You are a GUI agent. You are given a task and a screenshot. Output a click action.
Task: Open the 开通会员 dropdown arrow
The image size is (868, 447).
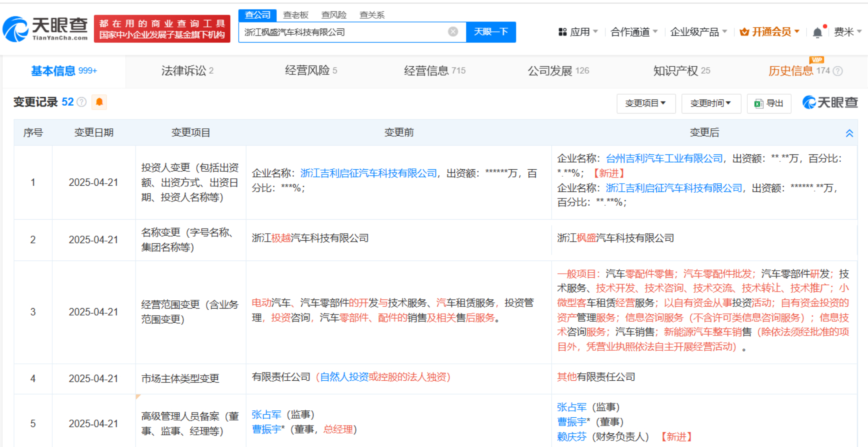[797, 32]
